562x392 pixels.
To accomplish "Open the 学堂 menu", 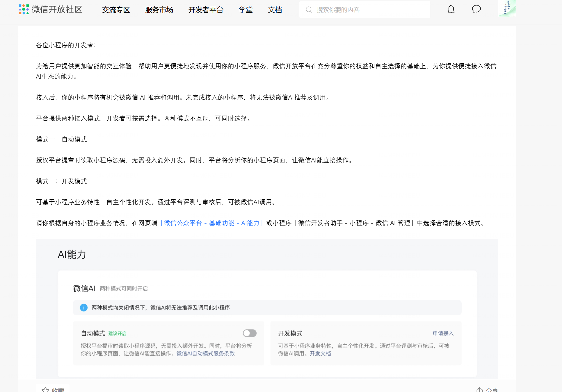I will 246,10.
